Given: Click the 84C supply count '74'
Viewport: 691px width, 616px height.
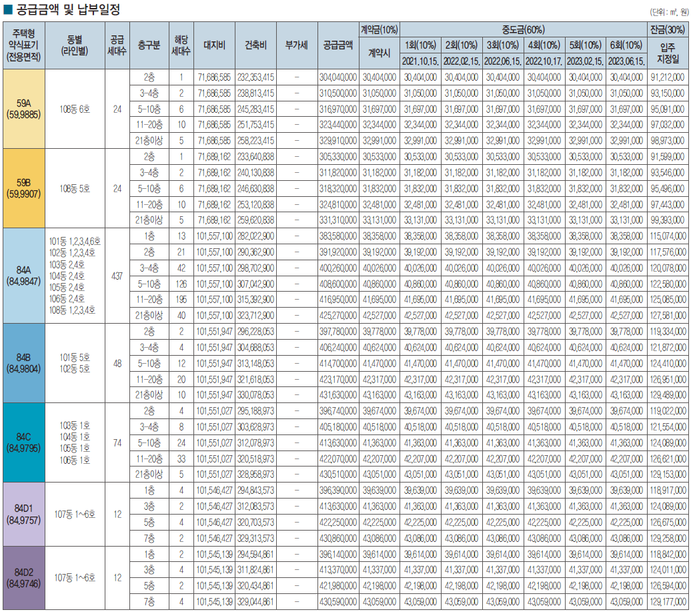Looking at the screenshot, I should tap(117, 442).
